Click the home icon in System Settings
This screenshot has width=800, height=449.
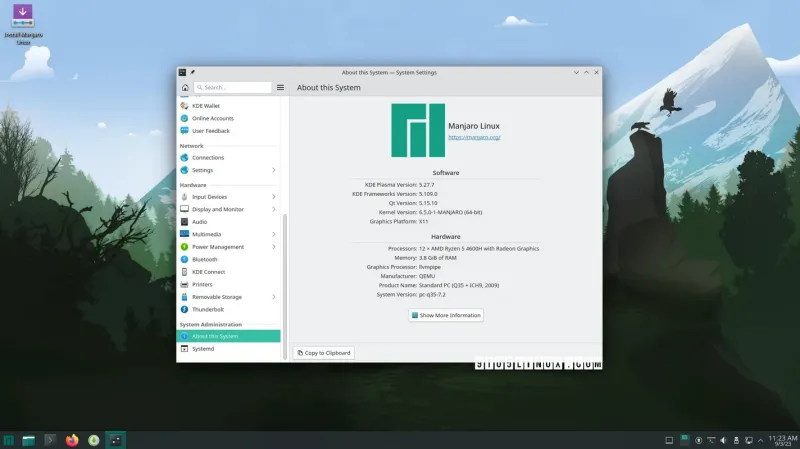185,88
